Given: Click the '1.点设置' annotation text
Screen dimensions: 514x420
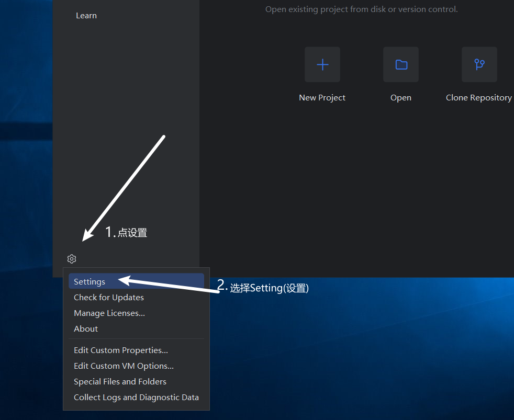Looking at the screenshot, I should [x=126, y=232].
